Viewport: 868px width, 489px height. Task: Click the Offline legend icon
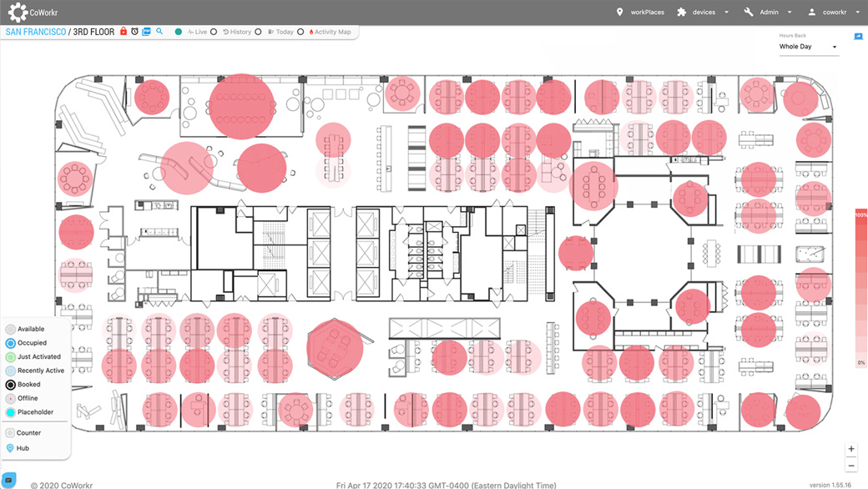tap(11, 398)
